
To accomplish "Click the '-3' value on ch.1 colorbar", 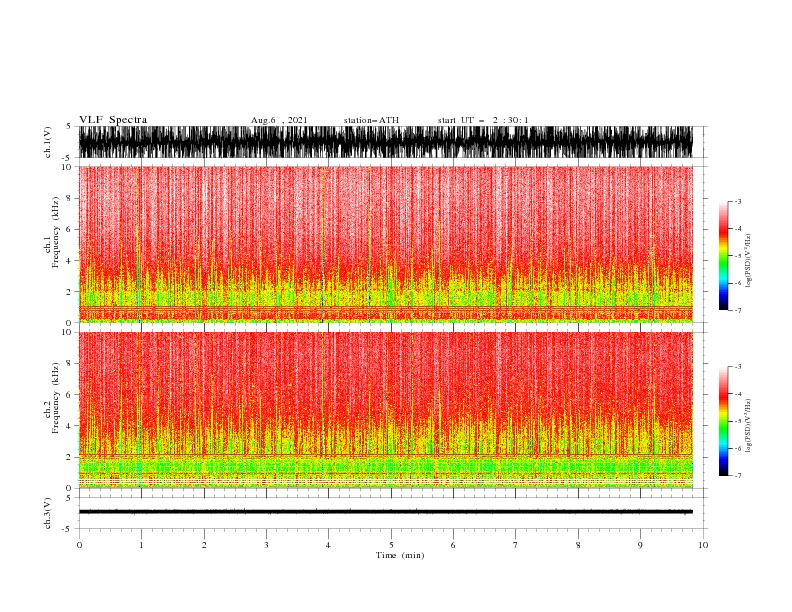I will 737,201.
